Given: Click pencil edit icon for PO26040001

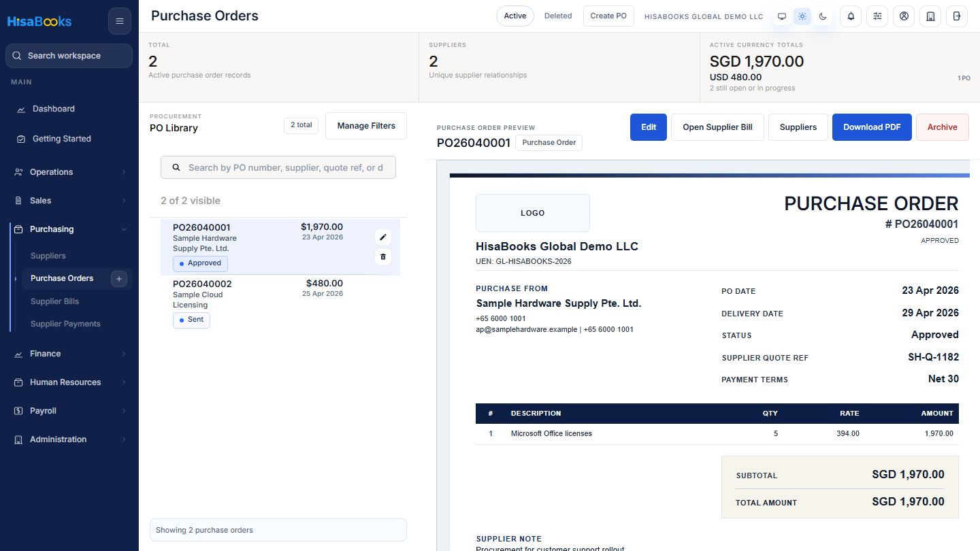Looking at the screenshot, I should (x=383, y=237).
